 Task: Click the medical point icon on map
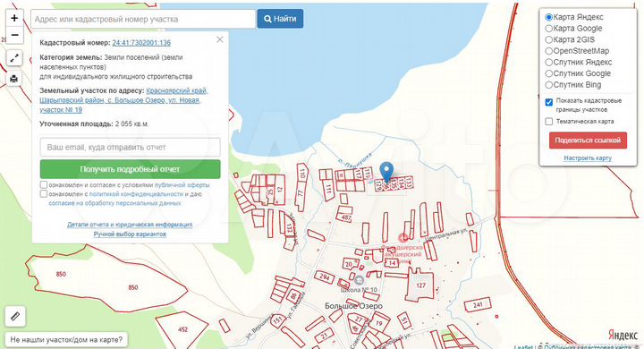click(403, 237)
